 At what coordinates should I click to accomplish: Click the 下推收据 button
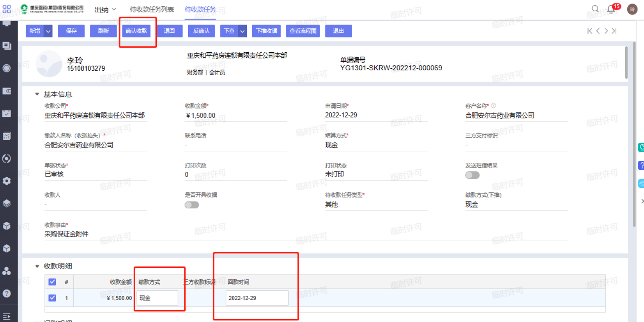(266, 31)
